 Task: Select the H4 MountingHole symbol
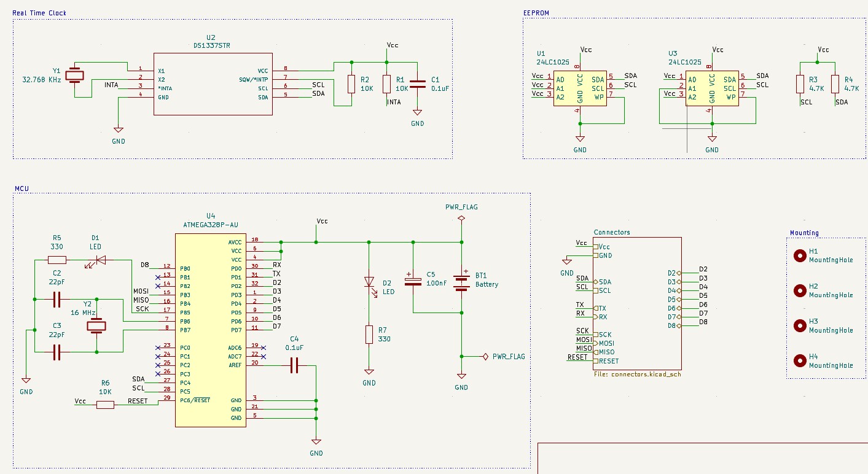[800, 360]
